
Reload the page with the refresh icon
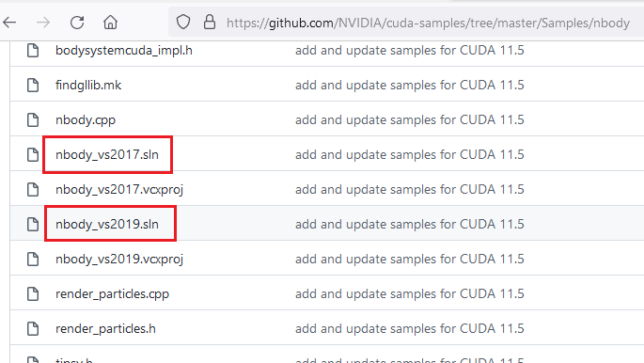tap(77, 23)
